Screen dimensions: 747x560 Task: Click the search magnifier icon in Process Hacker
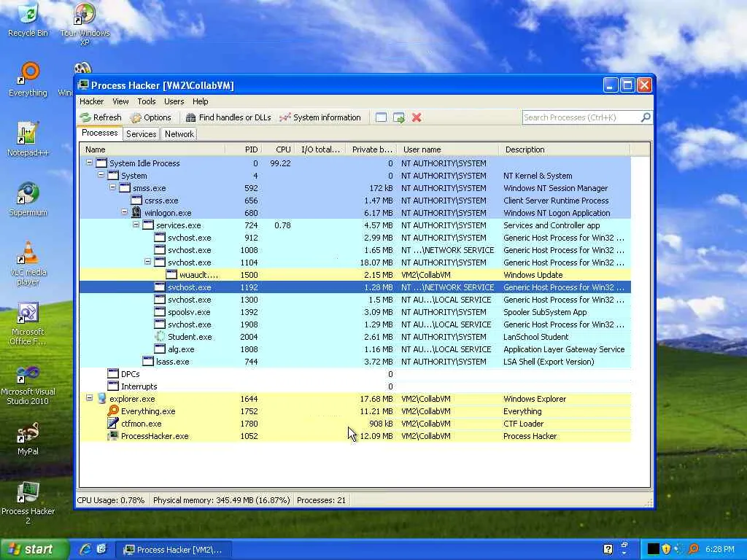pos(646,117)
